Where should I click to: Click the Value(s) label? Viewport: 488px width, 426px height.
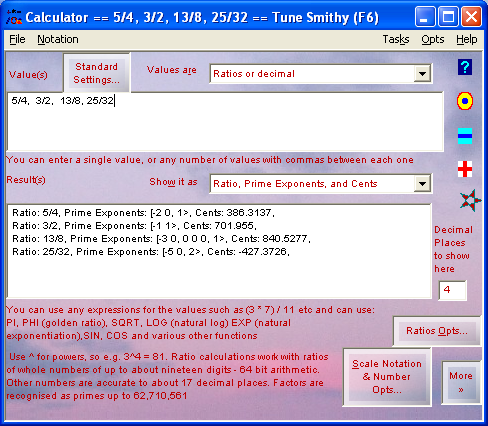28,75
